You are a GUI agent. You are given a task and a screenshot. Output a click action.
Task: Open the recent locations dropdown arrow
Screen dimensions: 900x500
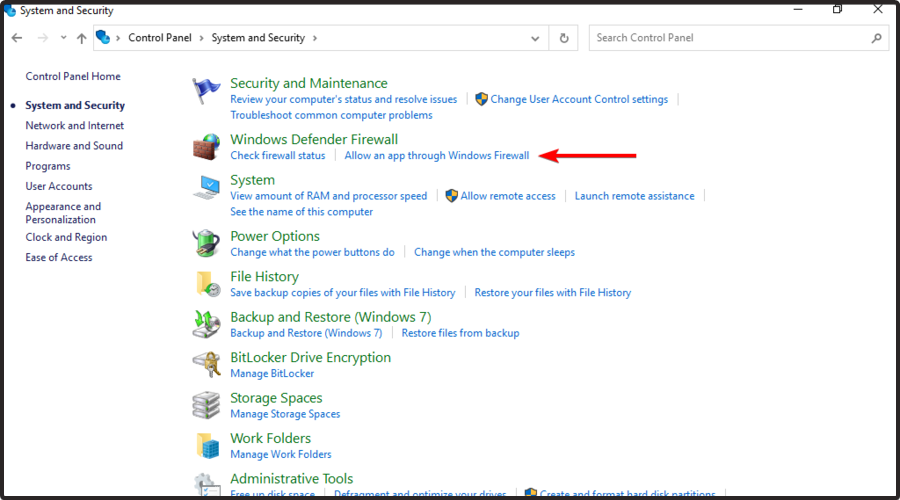pyautogui.click(x=63, y=38)
